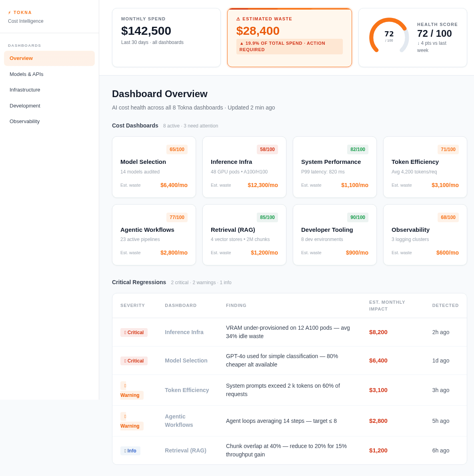Open Token Efficiency link in regressions table
Image resolution: width=474 pixels, height=476 pixels.
pos(187,390)
